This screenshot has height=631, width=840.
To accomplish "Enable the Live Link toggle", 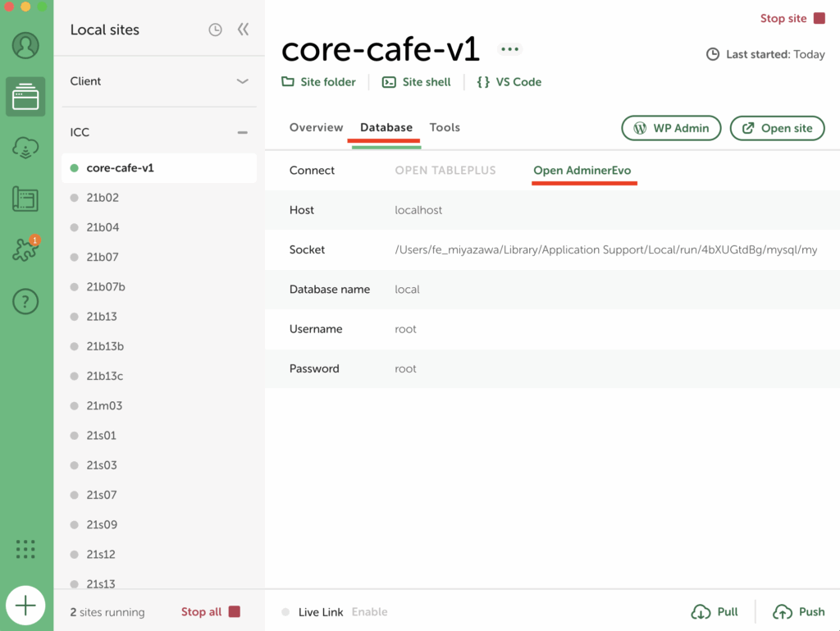I will tap(369, 612).
